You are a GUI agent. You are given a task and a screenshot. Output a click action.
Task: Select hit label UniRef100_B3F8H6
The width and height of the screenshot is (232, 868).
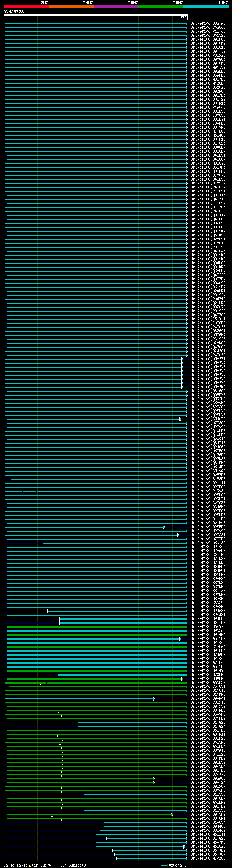pyautogui.click(x=208, y=227)
